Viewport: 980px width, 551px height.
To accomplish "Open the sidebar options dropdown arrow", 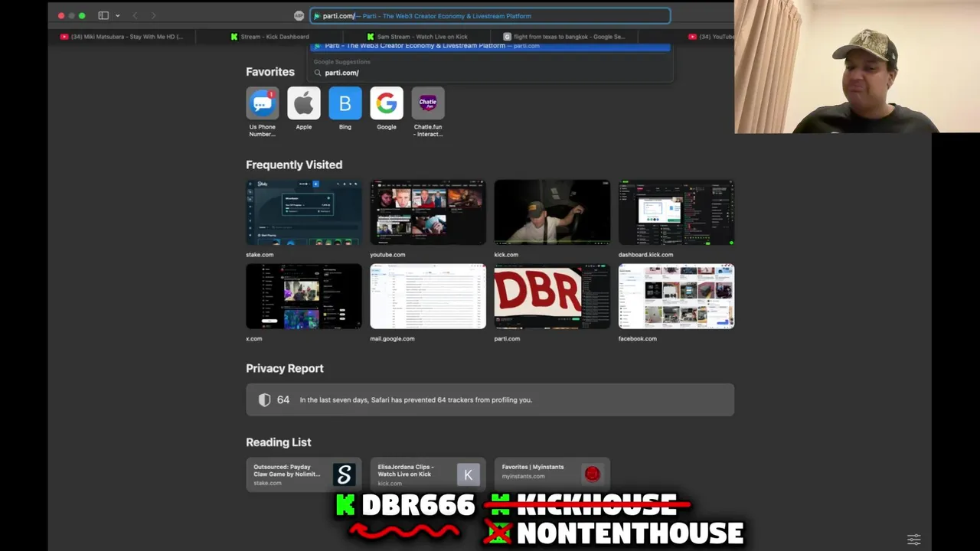I will (x=117, y=15).
